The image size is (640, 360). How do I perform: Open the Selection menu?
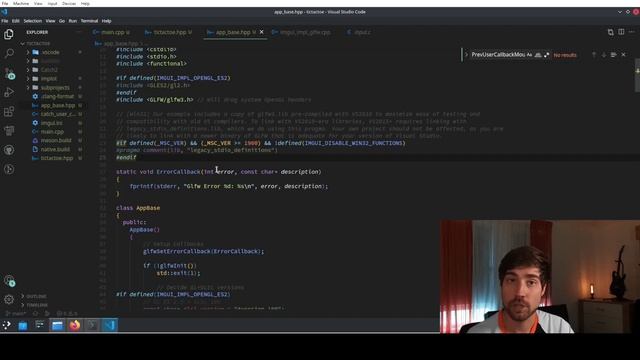[32, 21]
